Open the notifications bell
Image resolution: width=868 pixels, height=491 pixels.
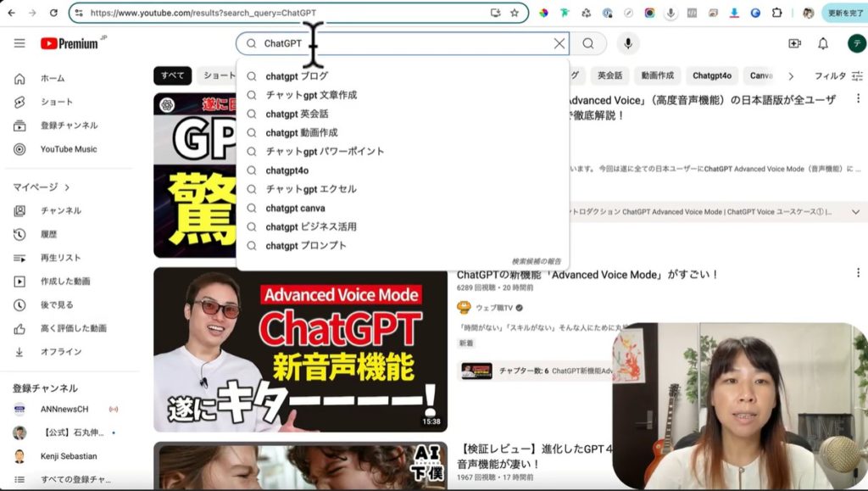tap(823, 43)
